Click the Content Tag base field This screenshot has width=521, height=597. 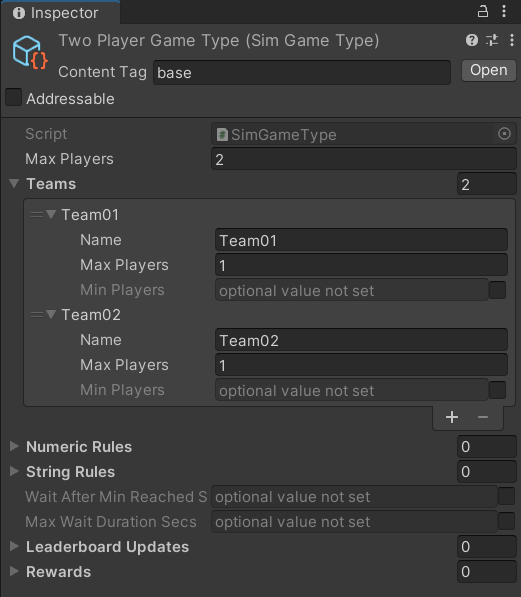(302, 72)
